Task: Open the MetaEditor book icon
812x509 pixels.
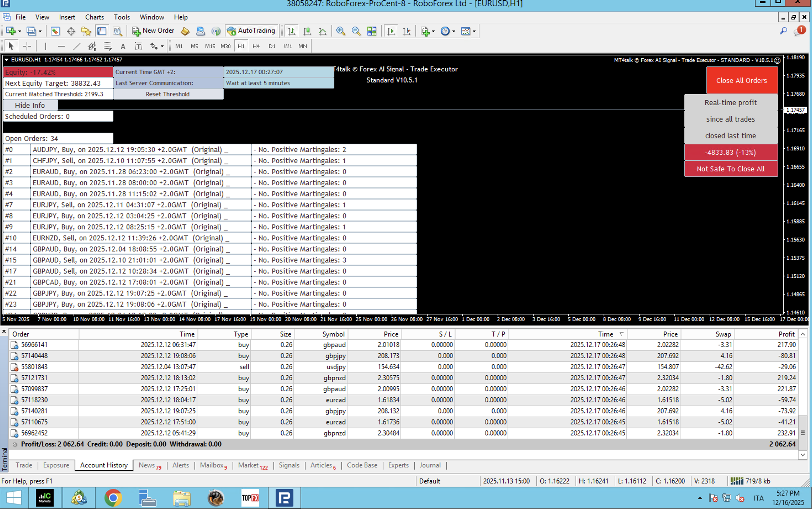Action: click(x=185, y=31)
